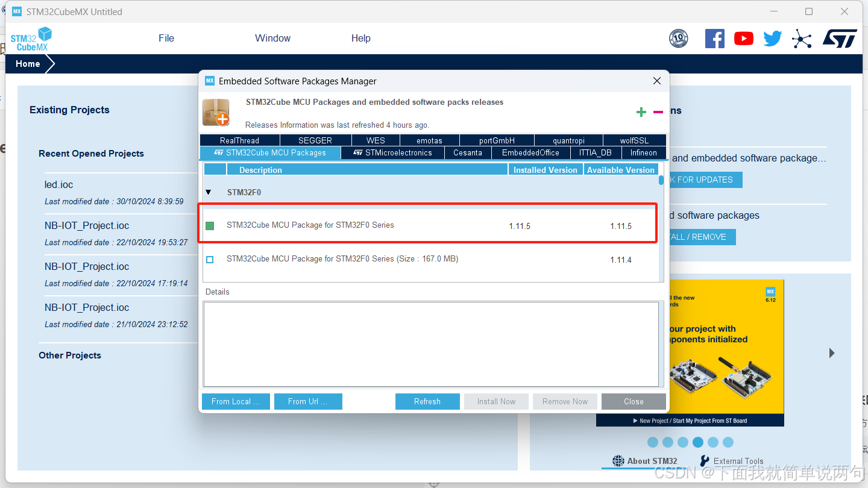Open the Facebook icon link
The width and height of the screenshot is (868, 488).
pyautogui.click(x=714, y=39)
